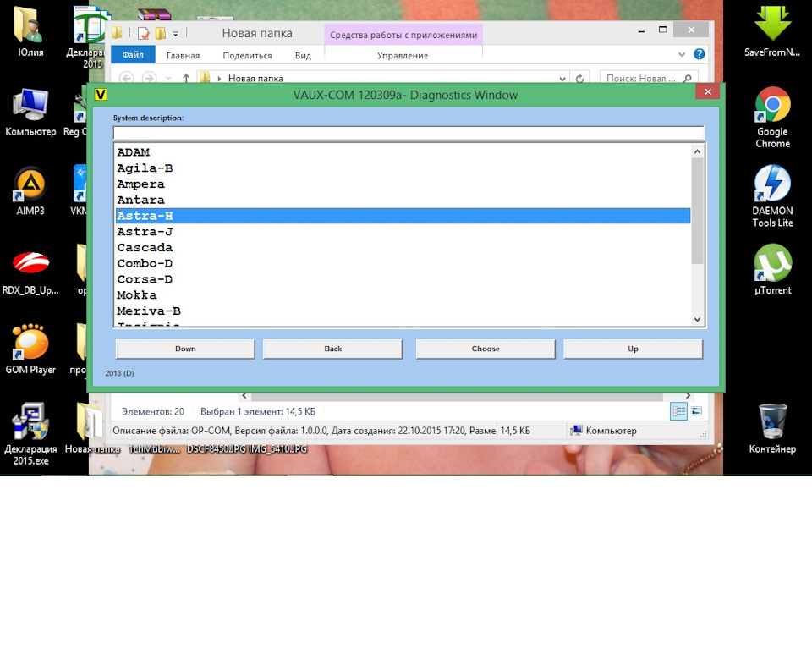Select Agila-B in the model list
Image resolution: width=812 pixels, height=660 pixels.
coord(403,168)
